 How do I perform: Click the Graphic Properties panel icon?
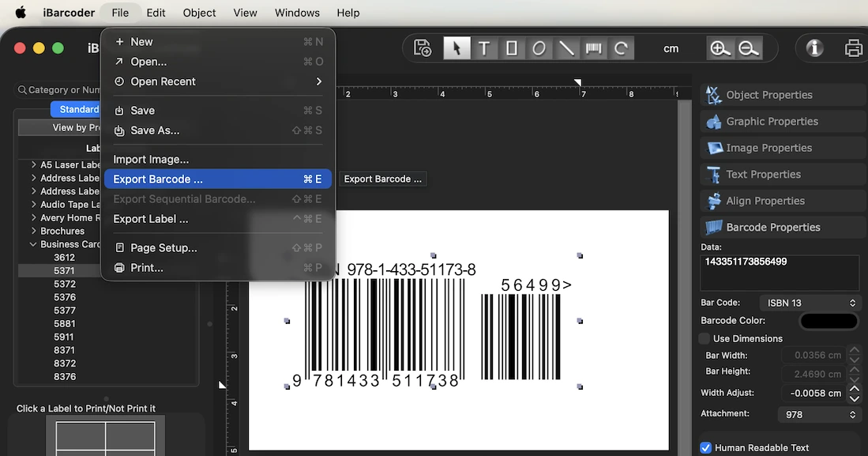pos(713,122)
